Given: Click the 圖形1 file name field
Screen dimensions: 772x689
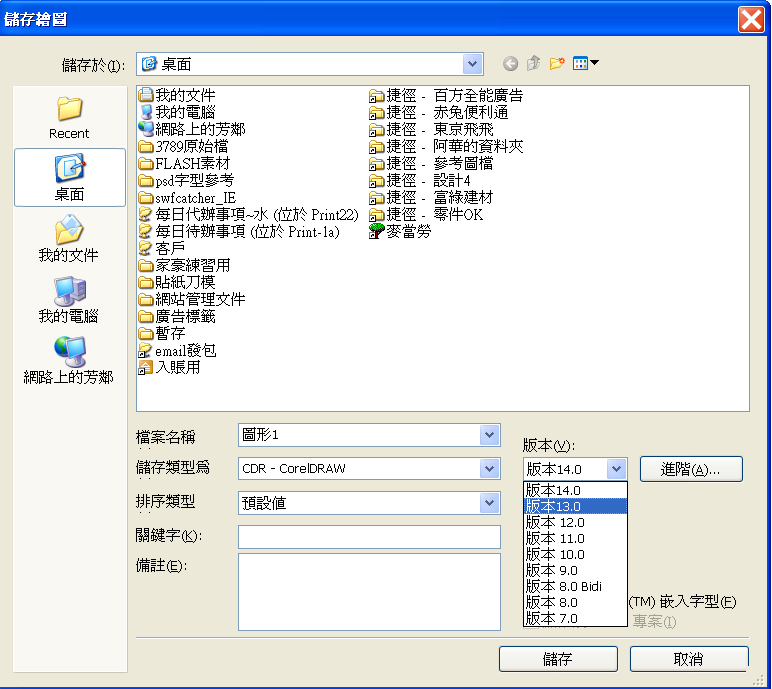Looking at the screenshot, I should point(359,435).
